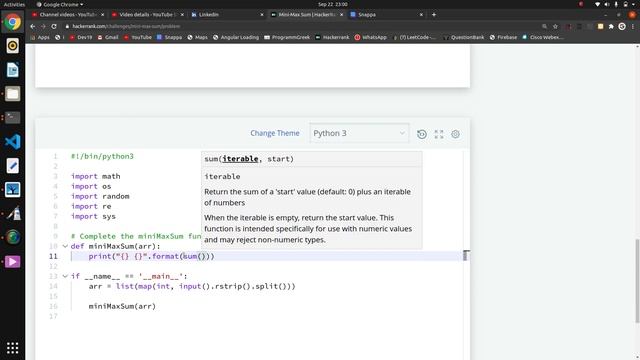
Task: Click the page vertical scrollbar thumb
Action: point(637,280)
